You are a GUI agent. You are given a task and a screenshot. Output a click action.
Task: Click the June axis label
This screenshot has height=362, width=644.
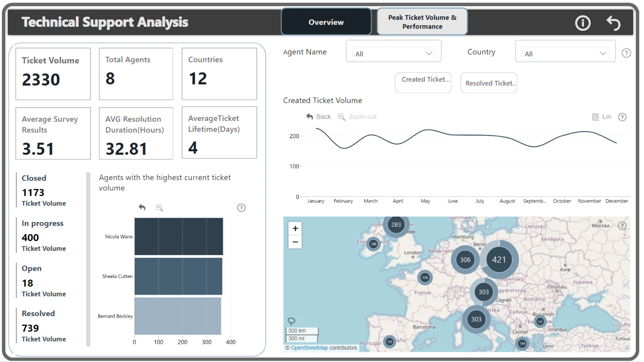click(x=452, y=201)
